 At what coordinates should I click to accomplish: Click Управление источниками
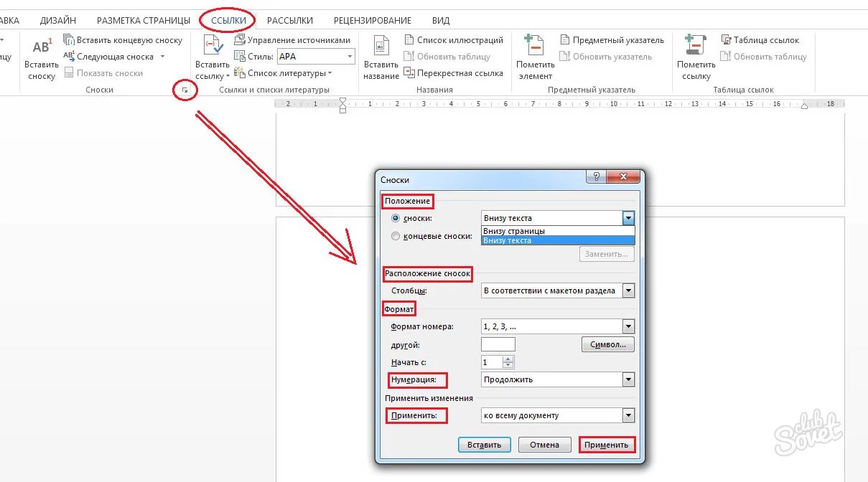coord(292,40)
